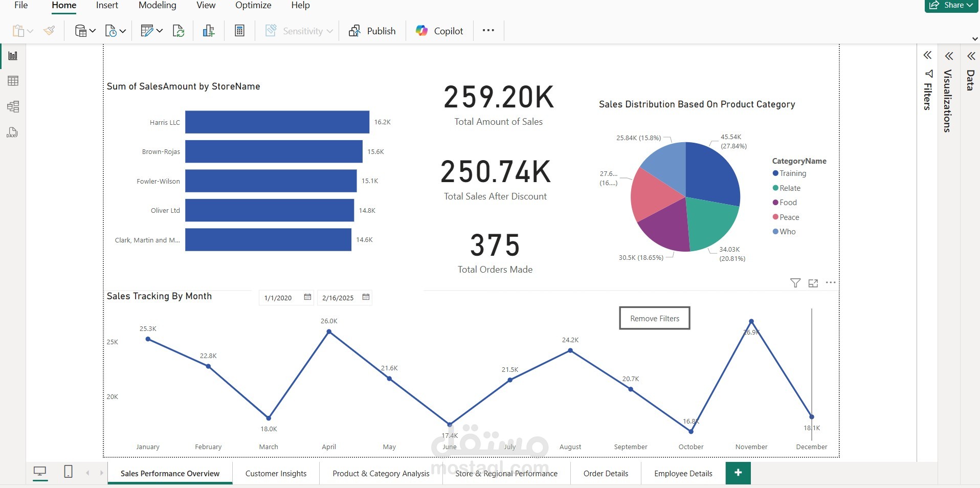This screenshot has height=488, width=980.
Task: Click the Publish button
Action: pyautogui.click(x=372, y=31)
